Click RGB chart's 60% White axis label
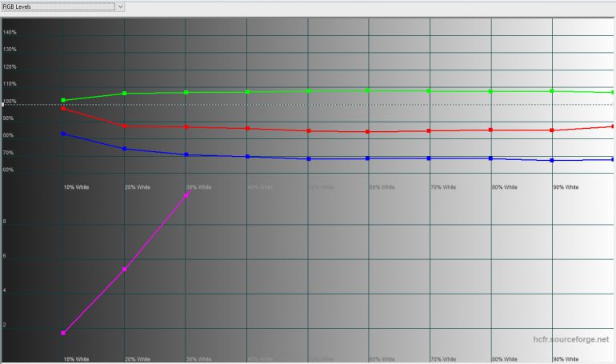 [382, 187]
